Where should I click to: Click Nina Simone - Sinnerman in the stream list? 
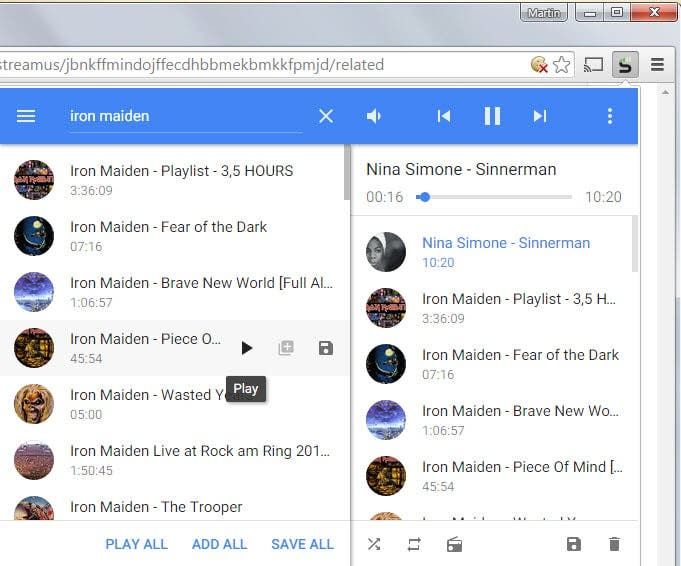coord(493,252)
